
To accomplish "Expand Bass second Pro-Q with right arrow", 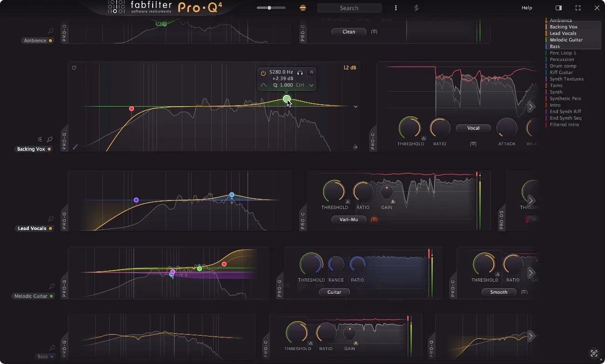I will [x=531, y=336].
